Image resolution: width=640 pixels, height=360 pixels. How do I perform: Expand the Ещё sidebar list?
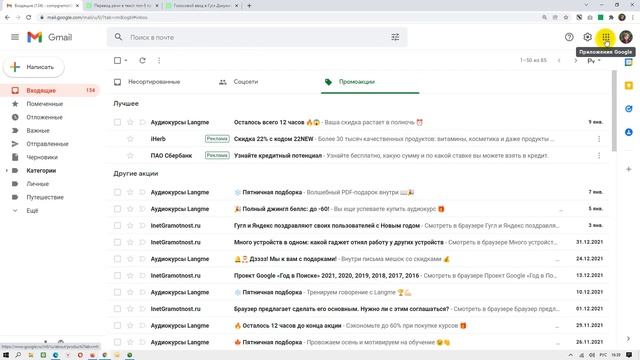tap(32, 211)
